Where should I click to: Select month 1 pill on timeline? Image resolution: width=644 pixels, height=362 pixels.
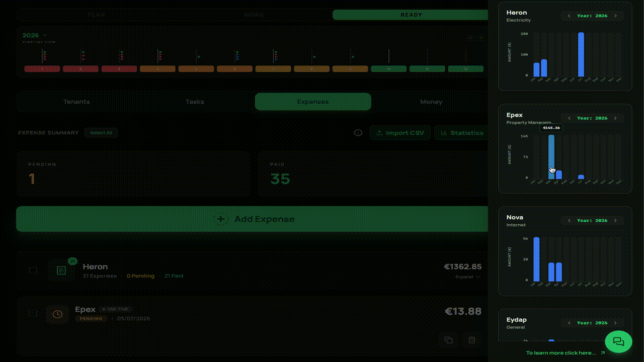(x=42, y=69)
